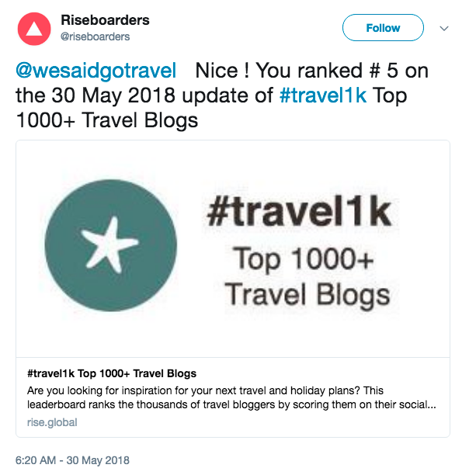Click the white starfish shape inside logo

click(x=109, y=244)
